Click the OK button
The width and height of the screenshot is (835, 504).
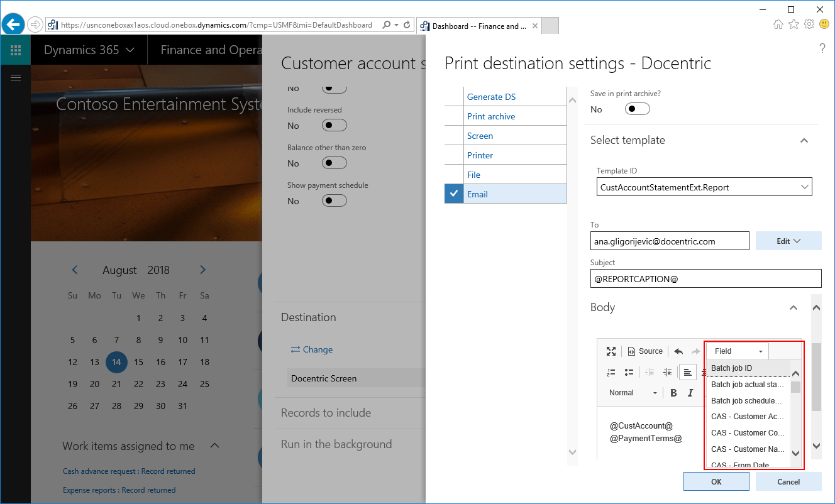coord(716,481)
